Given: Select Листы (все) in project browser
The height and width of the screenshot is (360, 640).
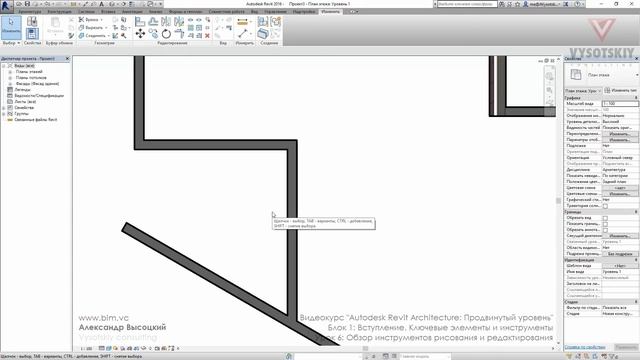Looking at the screenshot, I should pyautogui.click(x=25, y=102).
